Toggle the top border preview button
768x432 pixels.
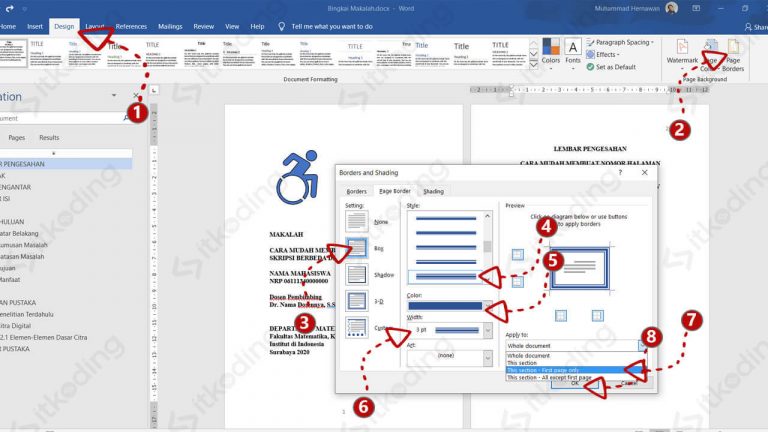coord(518,254)
